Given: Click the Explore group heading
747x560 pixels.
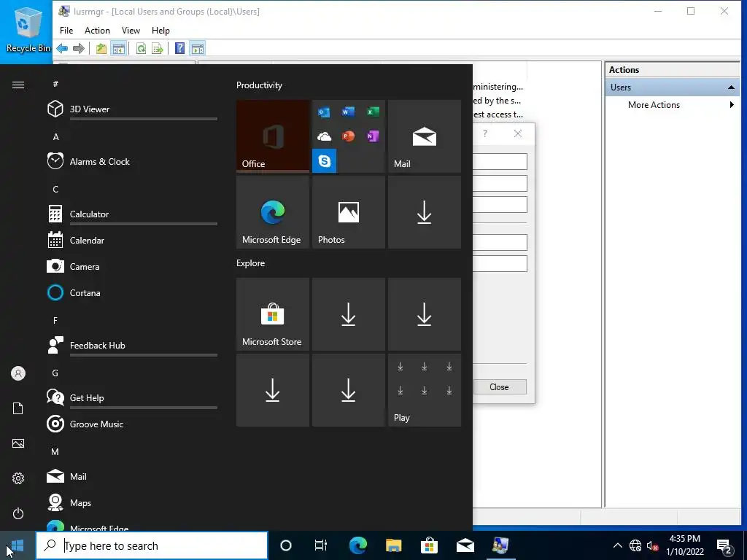Looking at the screenshot, I should (x=251, y=263).
